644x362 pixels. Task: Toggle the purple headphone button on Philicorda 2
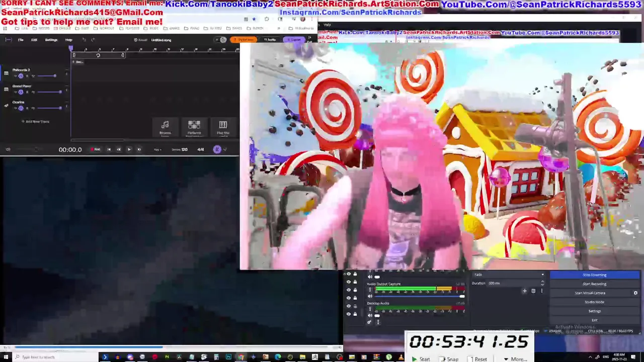coord(21,76)
